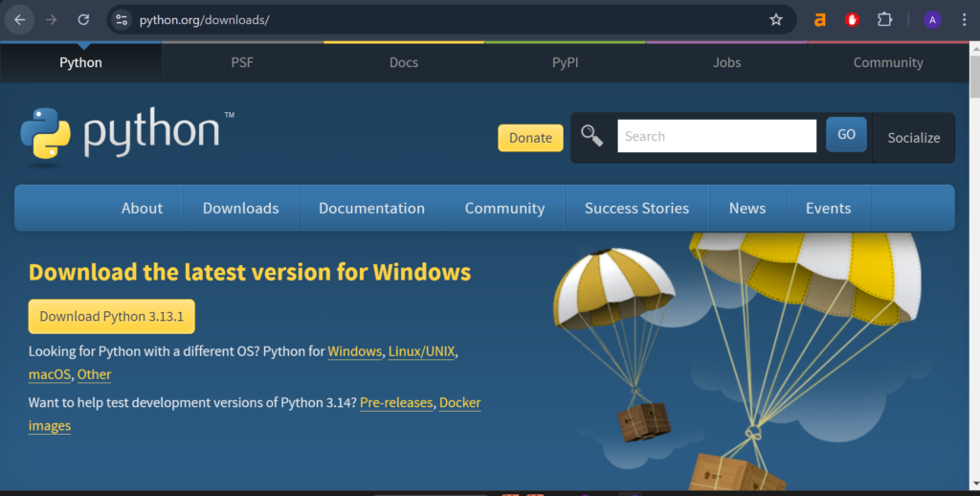This screenshot has height=496, width=980.
Task: Open the Events menu
Action: point(828,209)
